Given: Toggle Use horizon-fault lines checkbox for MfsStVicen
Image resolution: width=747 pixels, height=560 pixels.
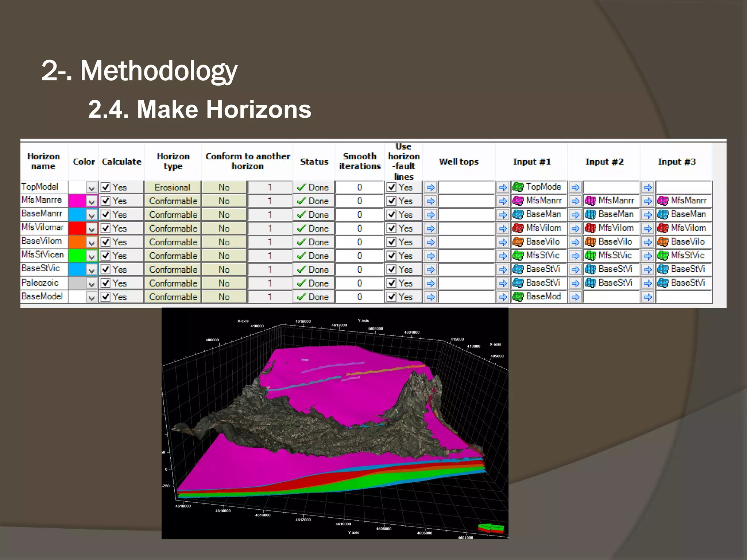Looking at the screenshot, I should (391, 256).
